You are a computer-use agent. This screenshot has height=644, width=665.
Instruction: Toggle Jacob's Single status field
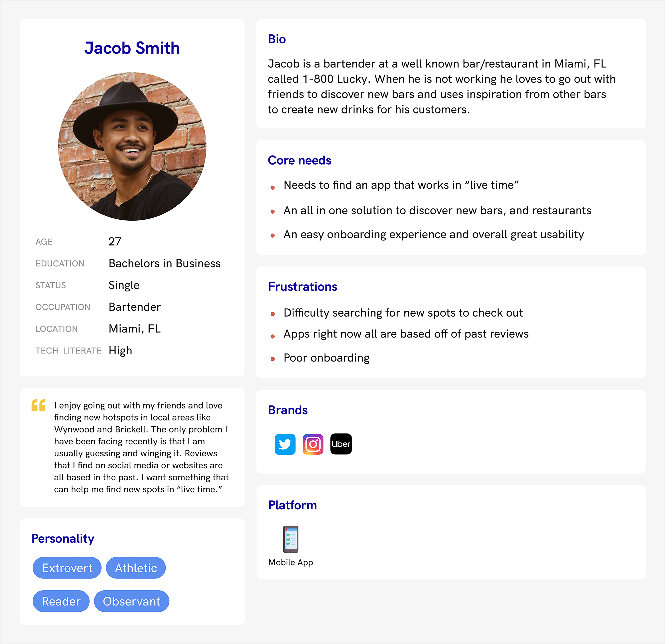[124, 285]
